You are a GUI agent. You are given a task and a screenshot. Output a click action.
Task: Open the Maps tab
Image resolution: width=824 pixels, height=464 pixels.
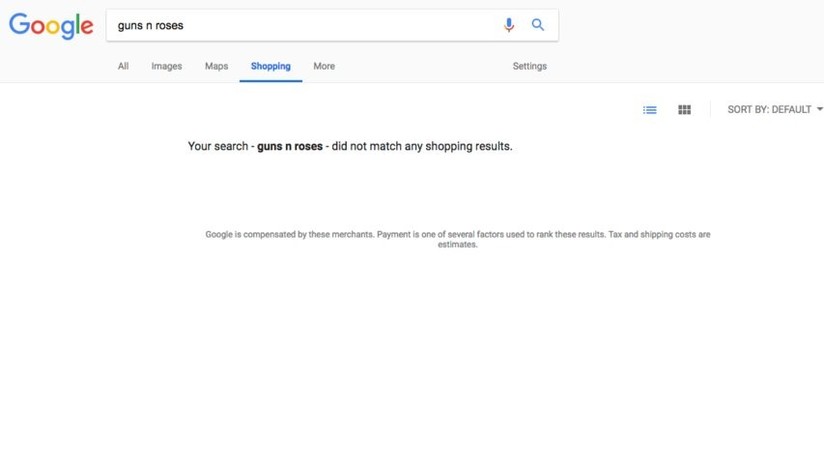[x=217, y=66]
